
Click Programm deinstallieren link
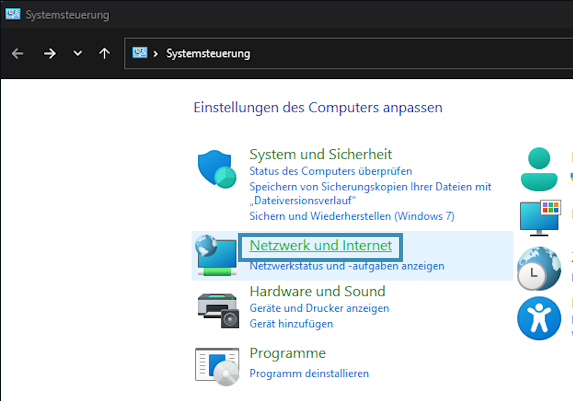pyautogui.click(x=309, y=373)
